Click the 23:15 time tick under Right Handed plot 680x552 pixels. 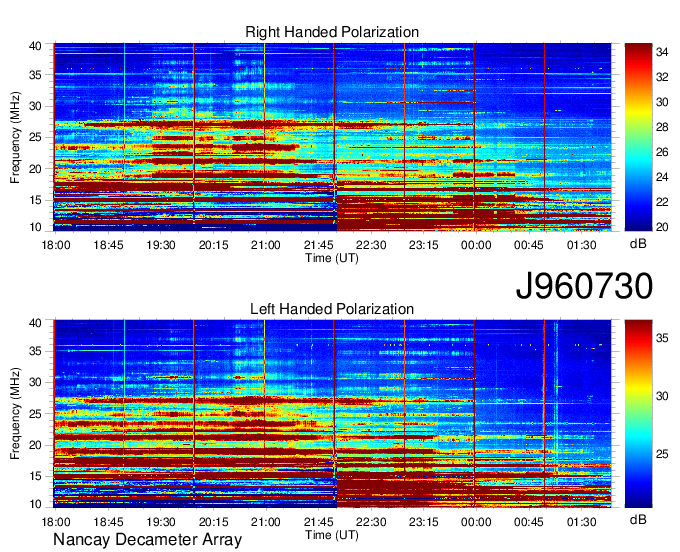pos(424,245)
